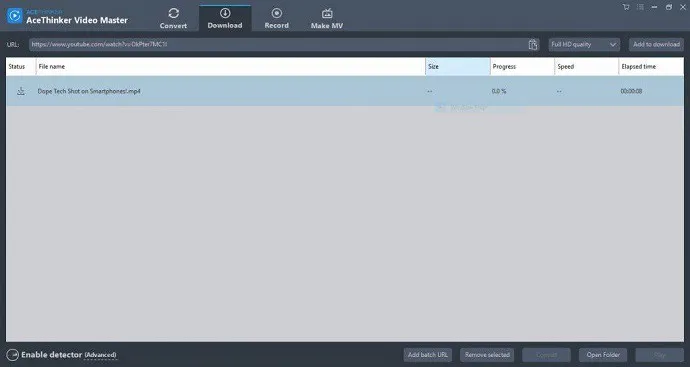Click the Progress column header
Image resolution: width=690 pixels, height=367 pixels.
coord(522,66)
